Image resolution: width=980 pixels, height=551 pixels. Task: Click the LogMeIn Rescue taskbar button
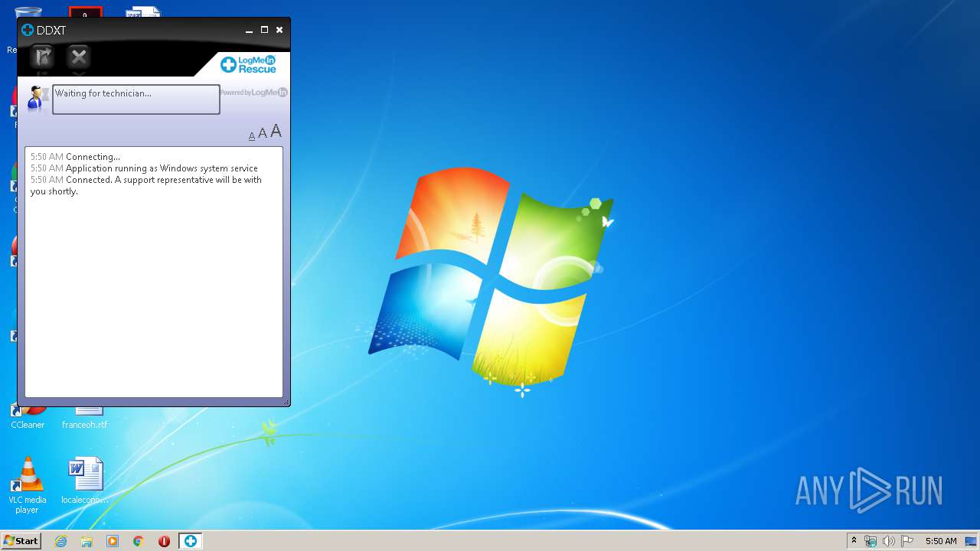pos(191,541)
